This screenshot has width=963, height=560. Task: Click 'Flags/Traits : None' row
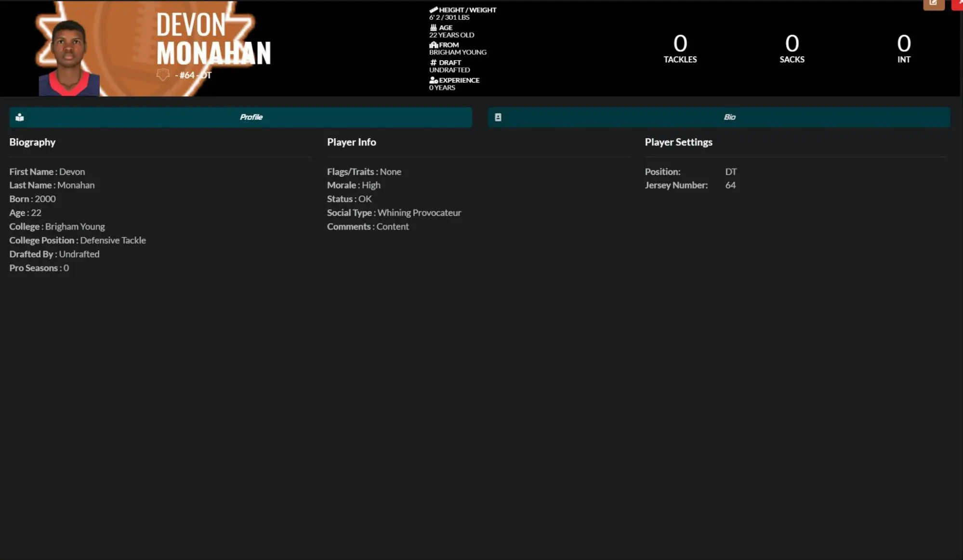(x=364, y=171)
